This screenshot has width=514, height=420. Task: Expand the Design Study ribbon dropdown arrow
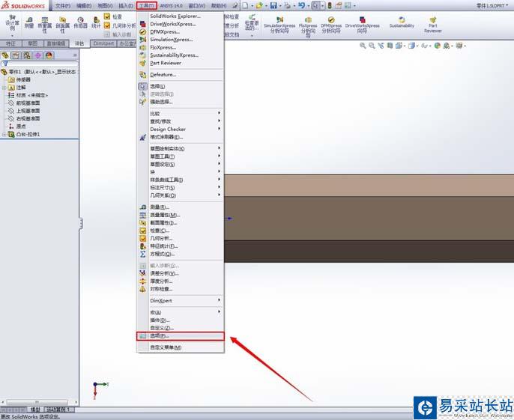(x=12, y=35)
